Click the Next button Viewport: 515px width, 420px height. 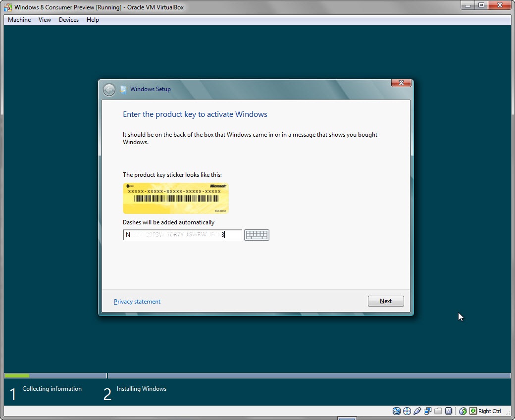click(386, 301)
